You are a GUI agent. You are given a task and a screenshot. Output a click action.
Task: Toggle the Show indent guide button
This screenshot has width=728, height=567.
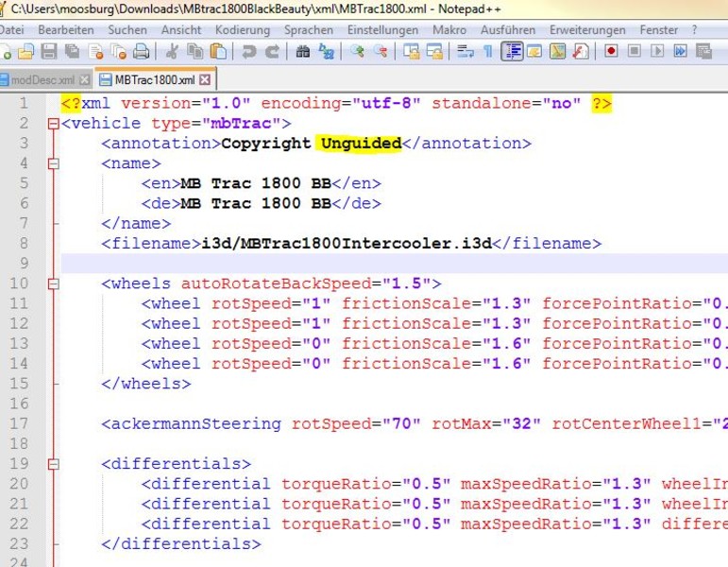point(512,51)
